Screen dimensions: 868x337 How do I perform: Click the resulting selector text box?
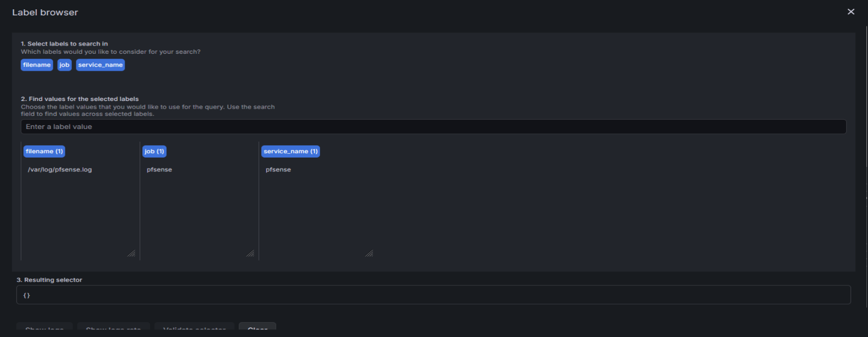click(x=433, y=295)
